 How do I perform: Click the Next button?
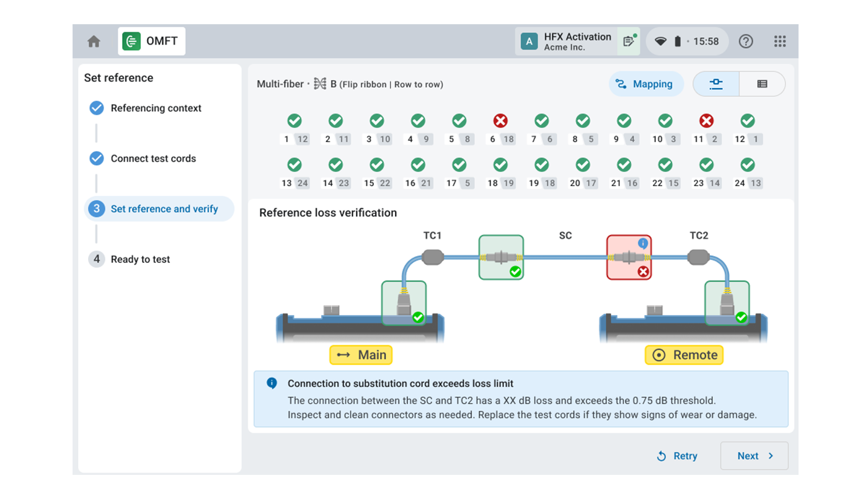(754, 456)
